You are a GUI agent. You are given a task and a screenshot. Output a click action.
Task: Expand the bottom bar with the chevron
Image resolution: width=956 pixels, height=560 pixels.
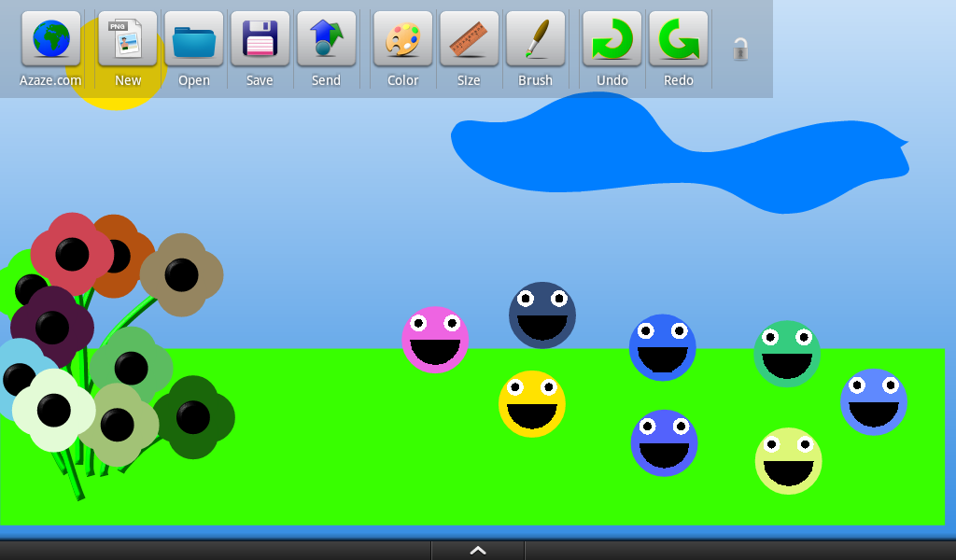pyautogui.click(x=478, y=551)
